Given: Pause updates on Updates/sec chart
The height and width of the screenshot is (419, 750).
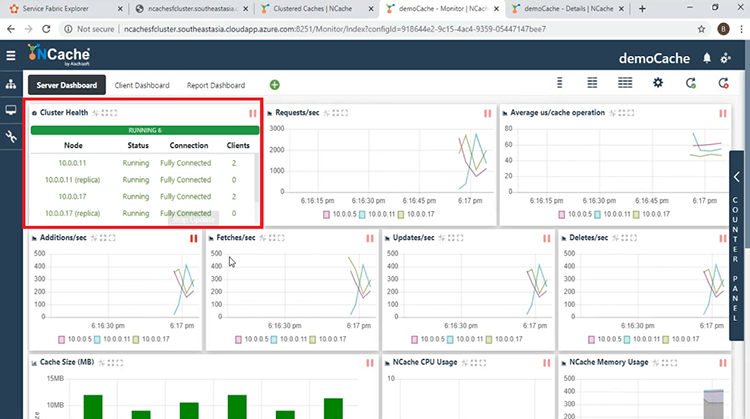Looking at the screenshot, I should [x=546, y=238].
